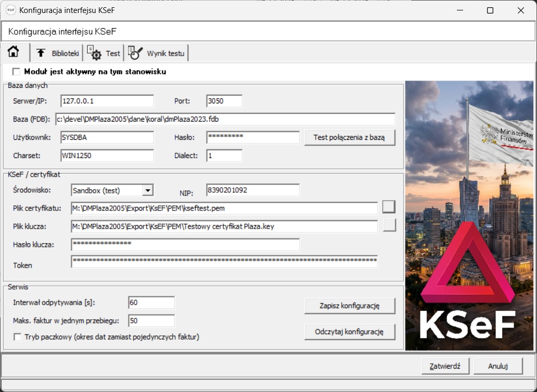Switch to the Wynik testu tab

(x=157, y=53)
